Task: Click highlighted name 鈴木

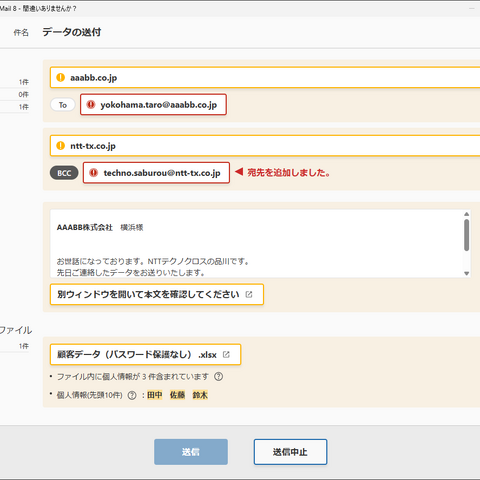Action: coord(200,395)
